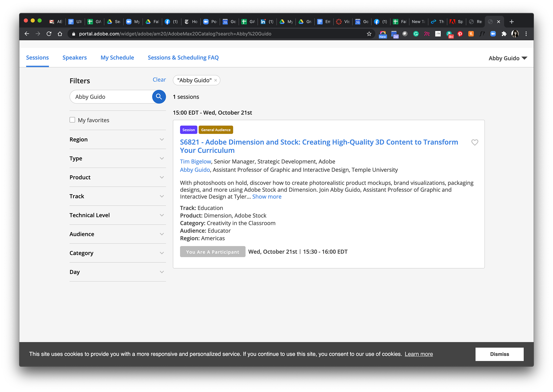The image size is (553, 392).
Task: Open the Pinterest save extension
Action: click(x=460, y=34)
